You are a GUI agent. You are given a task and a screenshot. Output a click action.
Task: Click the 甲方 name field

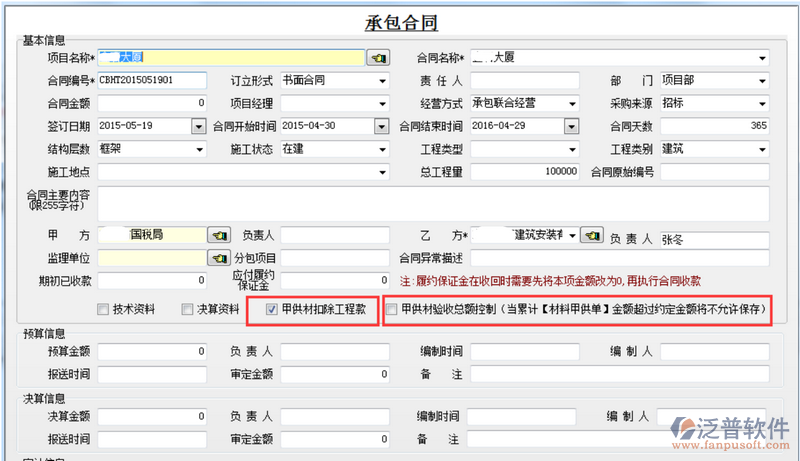[152, 235]
